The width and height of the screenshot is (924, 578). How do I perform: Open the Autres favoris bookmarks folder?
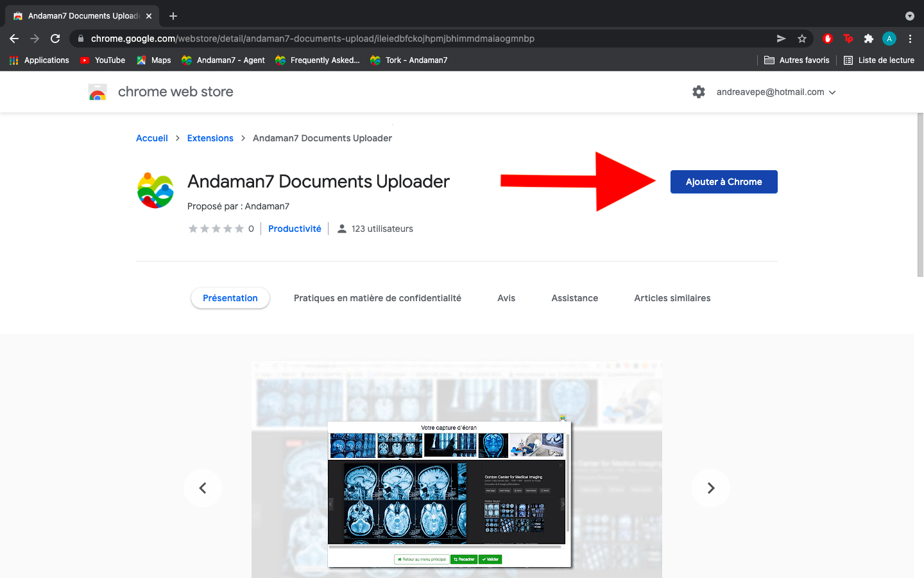797,60
